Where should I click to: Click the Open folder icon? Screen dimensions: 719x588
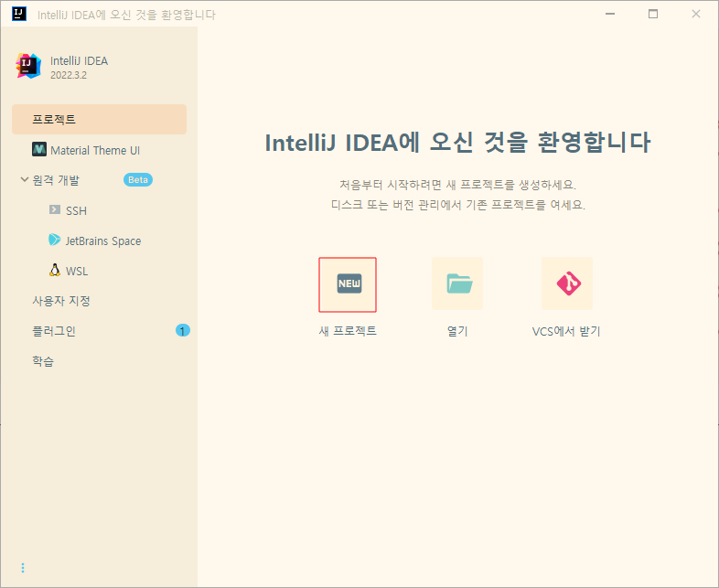tap(457, 283)
